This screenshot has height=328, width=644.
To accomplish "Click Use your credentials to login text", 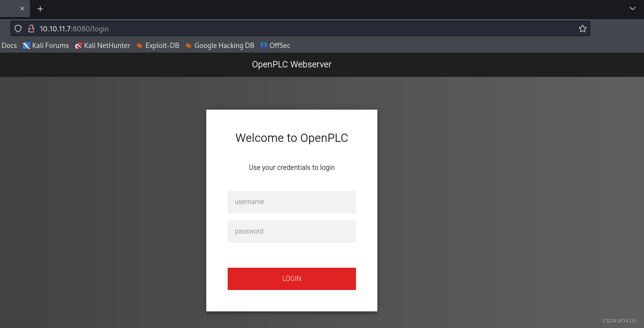I will [x=292, y=168].
